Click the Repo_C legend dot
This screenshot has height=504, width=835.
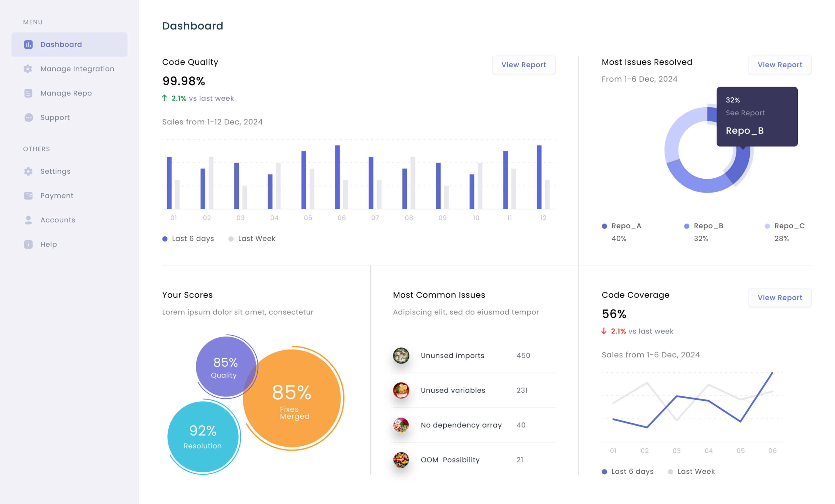point(767,226)
